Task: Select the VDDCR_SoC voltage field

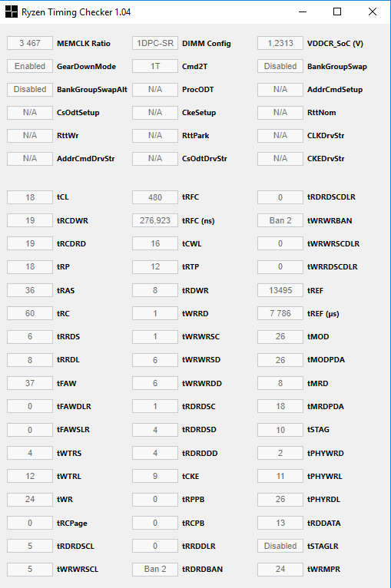Action: pos(280,43)
